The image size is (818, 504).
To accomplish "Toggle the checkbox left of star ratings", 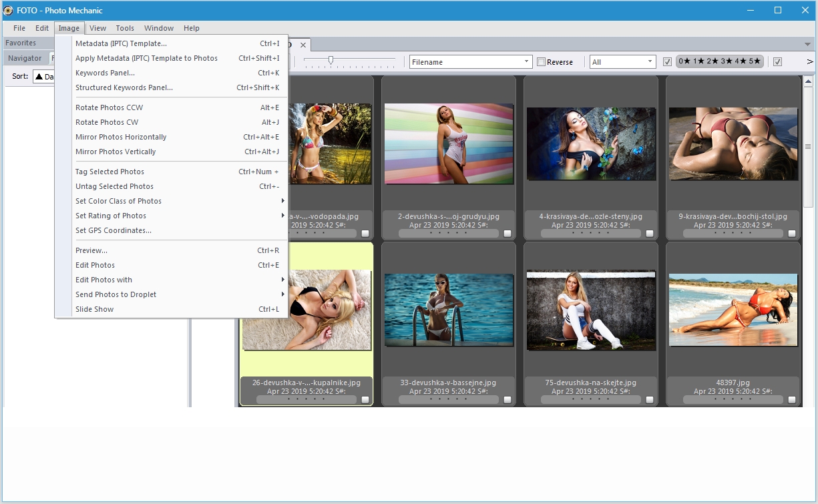I will (x=667, y=62).
